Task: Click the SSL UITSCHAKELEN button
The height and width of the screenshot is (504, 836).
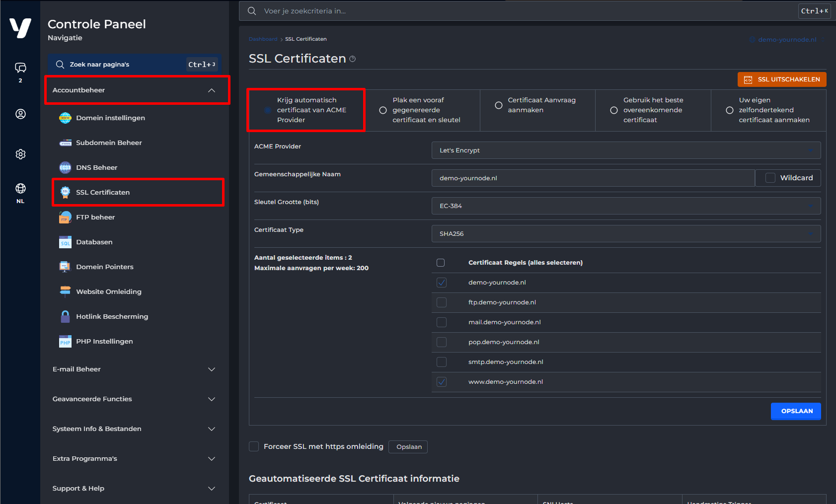Action: (782, 79)
